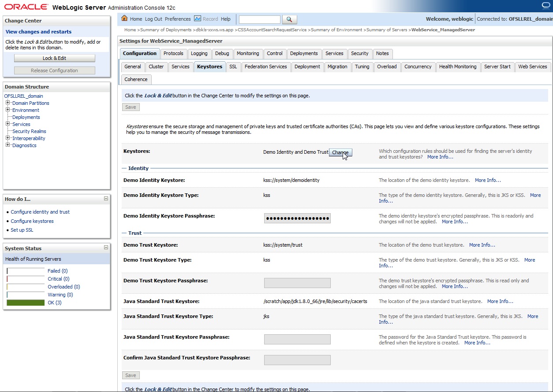This screenshot has height=392, width=553.
Task: Open the Debug tab
Action: point(222,53)
